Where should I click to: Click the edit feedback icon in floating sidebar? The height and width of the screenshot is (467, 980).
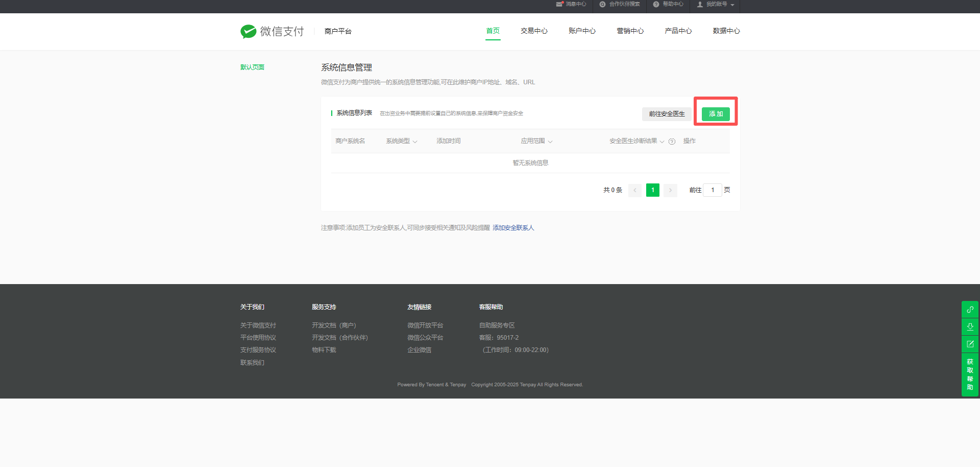(970, 344)
